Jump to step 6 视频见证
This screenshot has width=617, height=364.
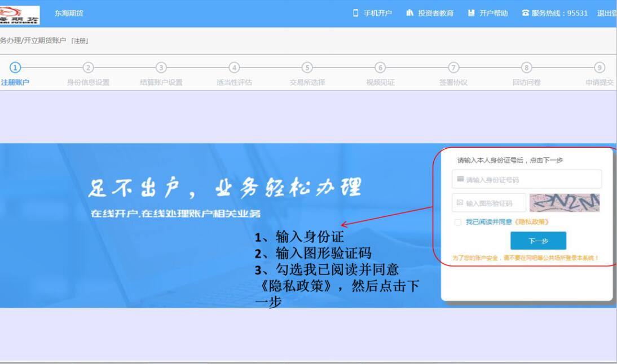[380, 68]
